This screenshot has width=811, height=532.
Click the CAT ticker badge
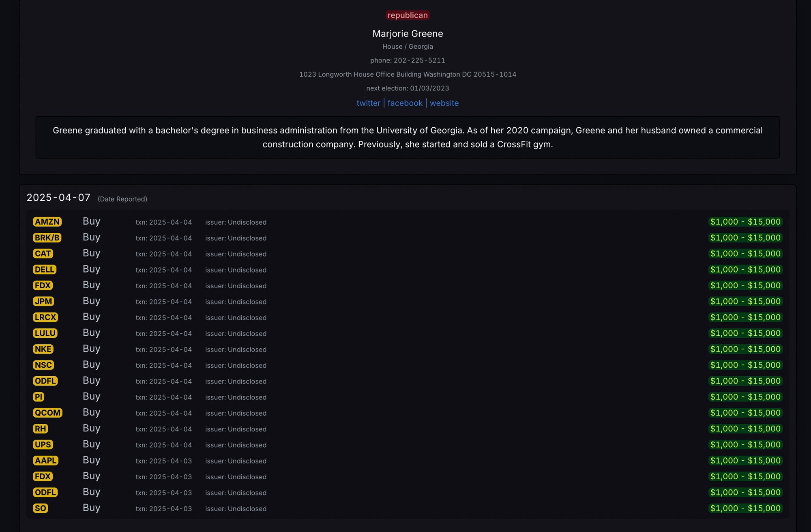coord(43,253)
